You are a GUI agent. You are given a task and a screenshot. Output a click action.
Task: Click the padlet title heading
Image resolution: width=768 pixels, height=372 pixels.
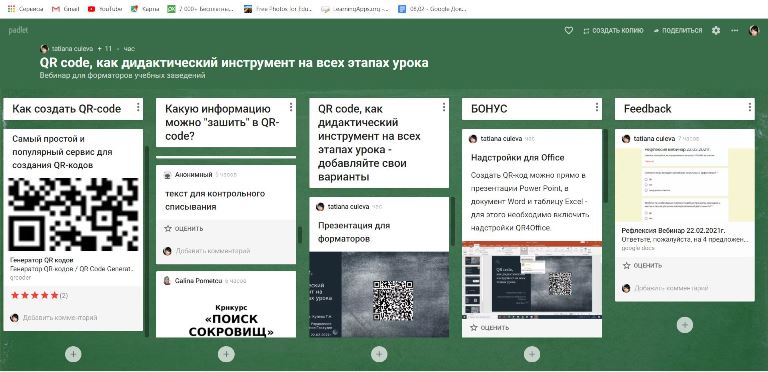tap(234, 63)
